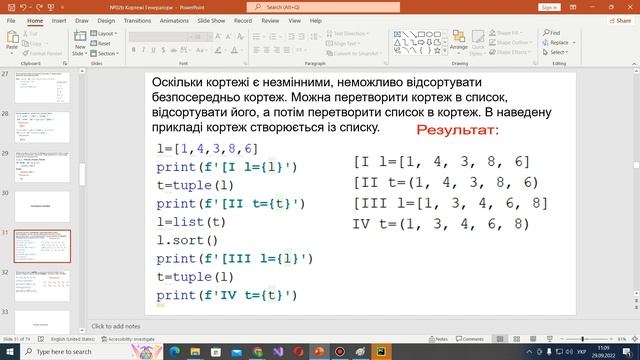Redo the last action

39,7
